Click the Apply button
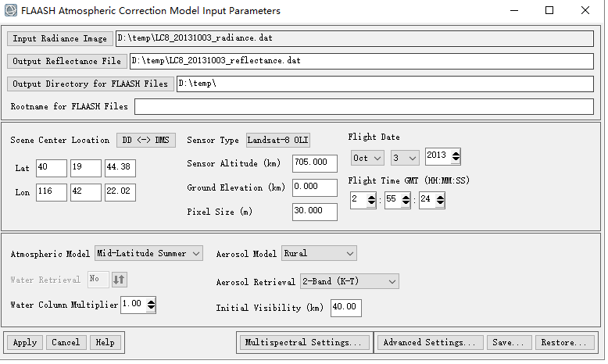The width and height of the screenshot is (608, 364). click(25, 343)
